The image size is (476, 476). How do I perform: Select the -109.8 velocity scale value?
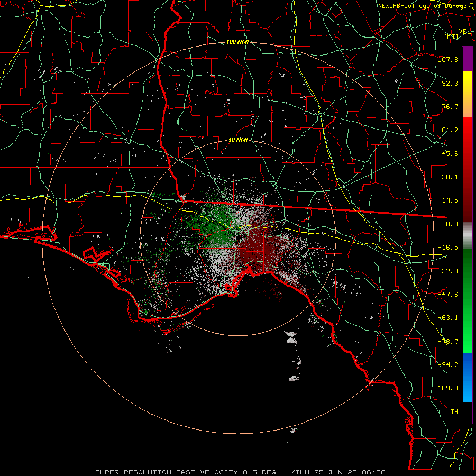point(446,388)
